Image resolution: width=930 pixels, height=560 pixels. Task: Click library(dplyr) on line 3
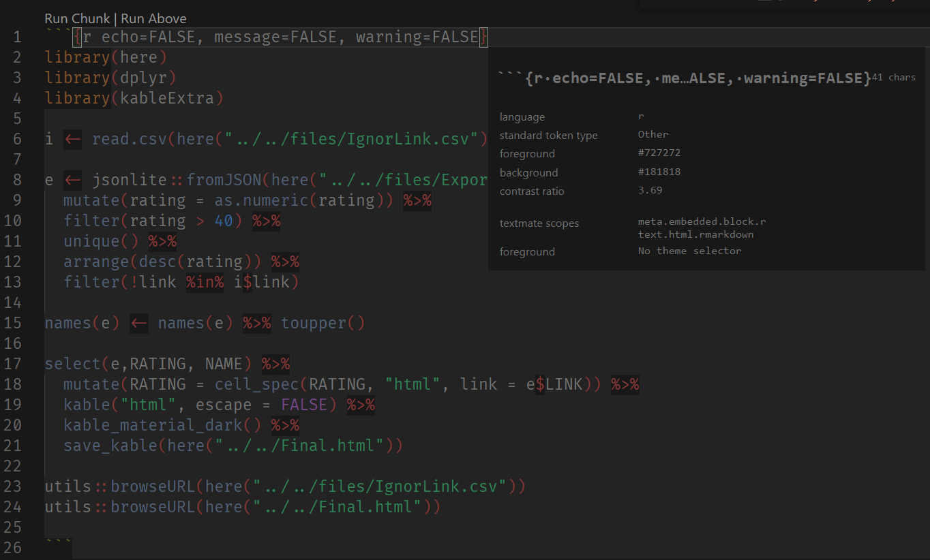click(110, 78)
